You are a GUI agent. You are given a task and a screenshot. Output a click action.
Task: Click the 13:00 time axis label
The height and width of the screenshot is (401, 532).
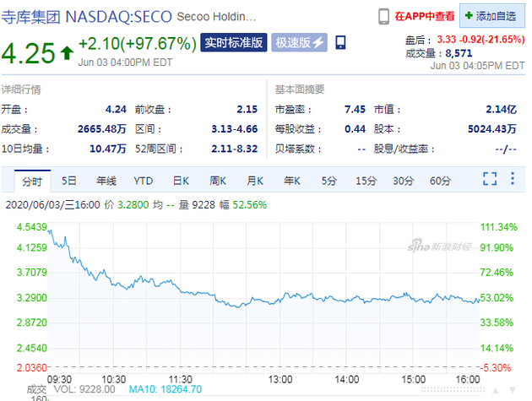click(280, 379)
